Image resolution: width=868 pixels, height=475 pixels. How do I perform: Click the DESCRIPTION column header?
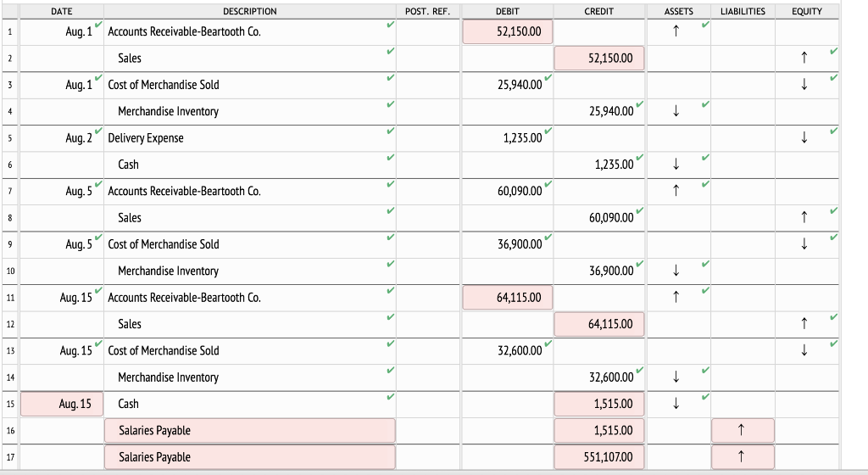(x=250, y=11)
